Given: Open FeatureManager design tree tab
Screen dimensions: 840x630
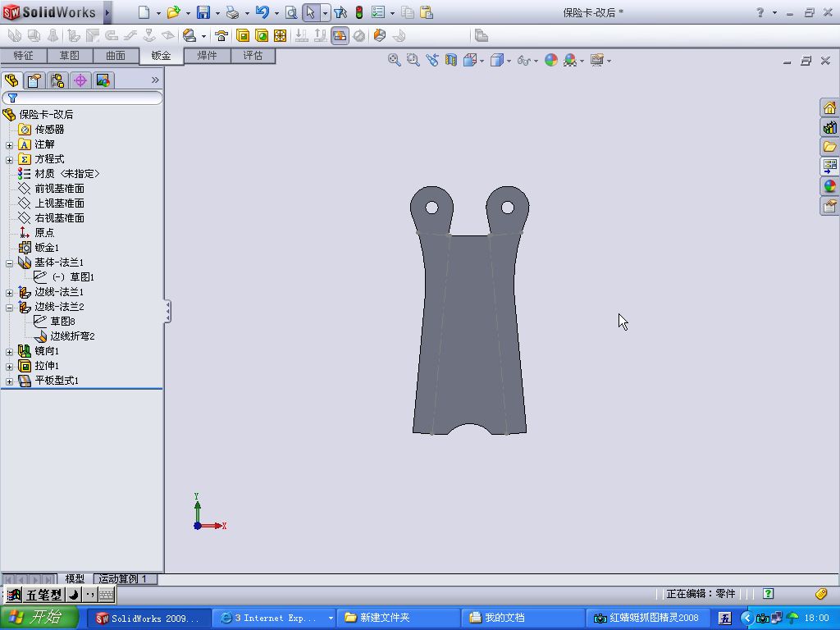Looking at the screenshot, I should point(11,80).
